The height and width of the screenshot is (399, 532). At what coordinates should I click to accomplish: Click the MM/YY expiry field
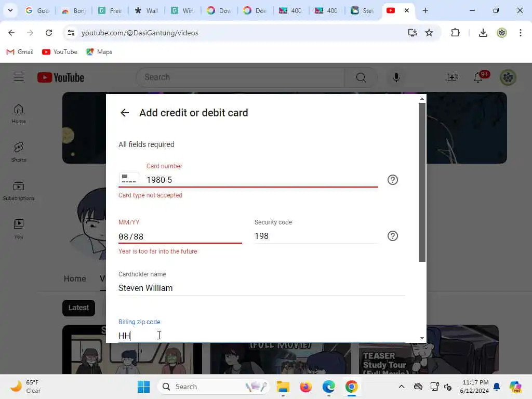[x=180, y=236]
